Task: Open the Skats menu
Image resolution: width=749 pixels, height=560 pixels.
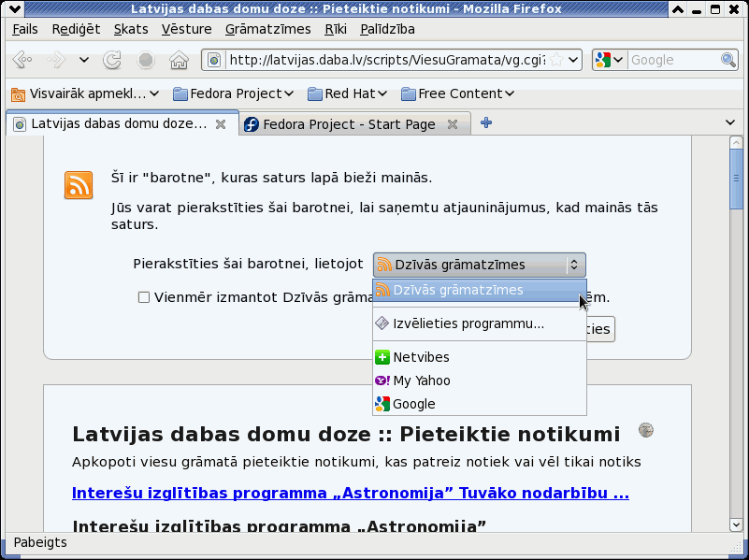Action: (131, 29)
